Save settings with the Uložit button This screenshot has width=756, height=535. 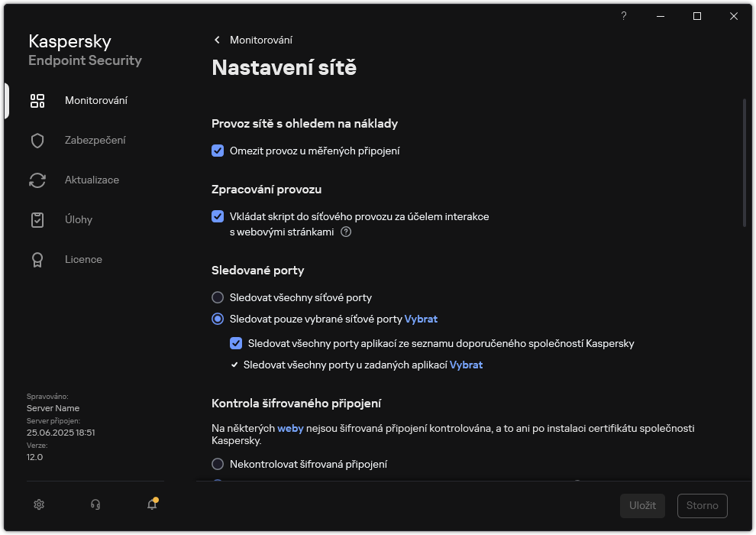point(641,505)
